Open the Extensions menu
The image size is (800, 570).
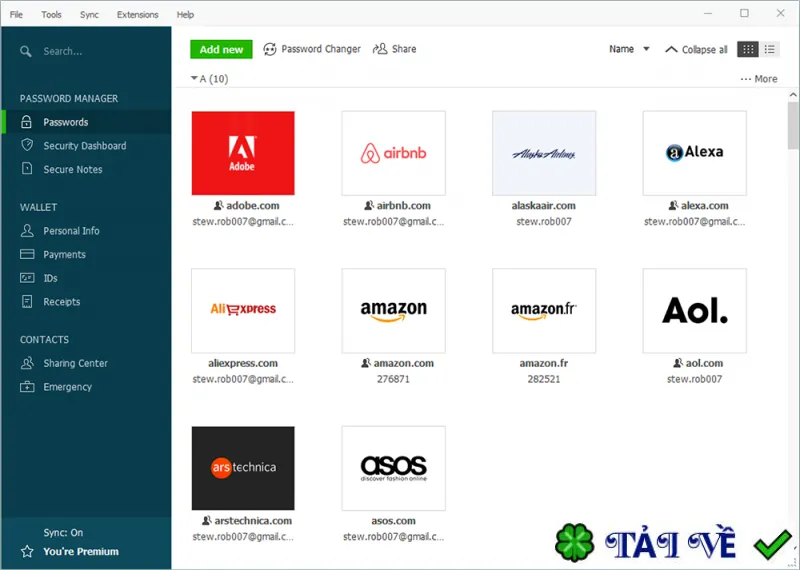[138, 14]
